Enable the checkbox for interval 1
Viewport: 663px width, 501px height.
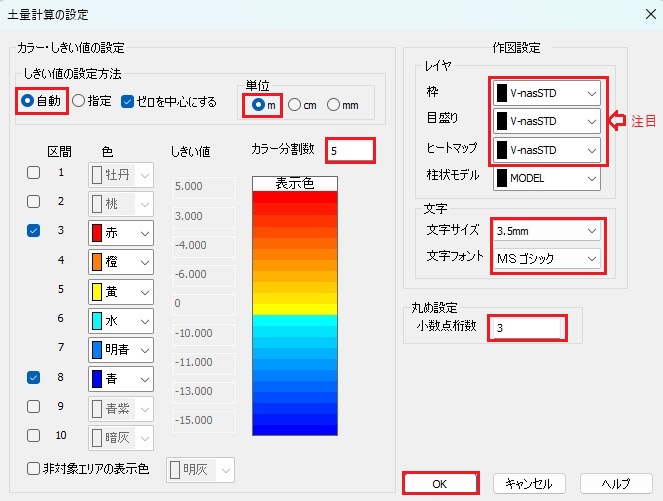[33, 173]
